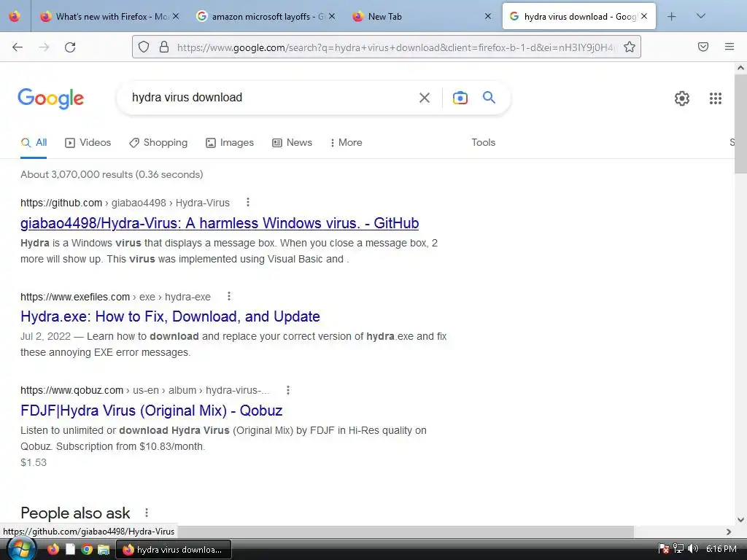This screenshot has height=560, width=747.
Task: Open the Google apps grid
Action: click(x=715, y=98)
